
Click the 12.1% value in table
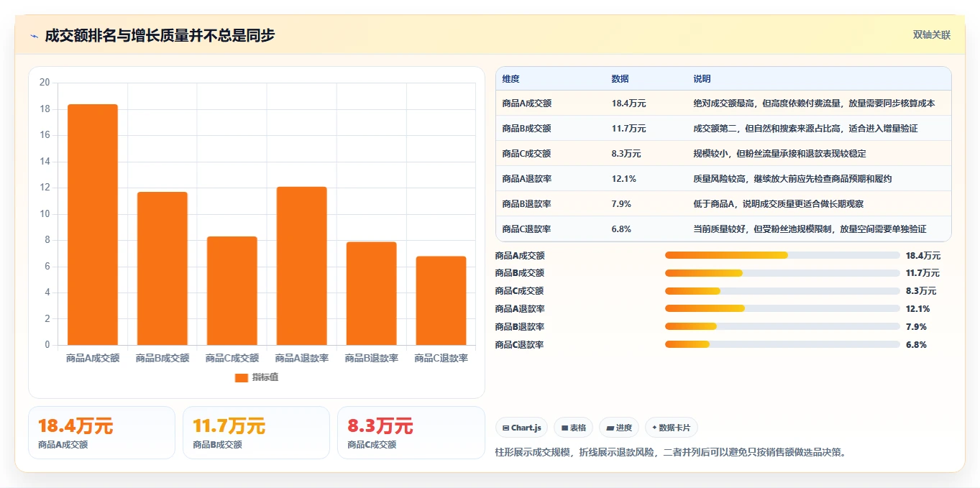[623, 178]
